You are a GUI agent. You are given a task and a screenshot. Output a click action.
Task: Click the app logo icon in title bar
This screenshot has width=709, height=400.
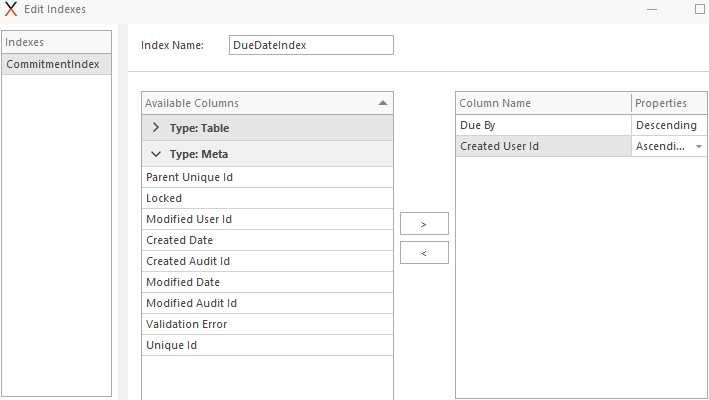[10, 9]
